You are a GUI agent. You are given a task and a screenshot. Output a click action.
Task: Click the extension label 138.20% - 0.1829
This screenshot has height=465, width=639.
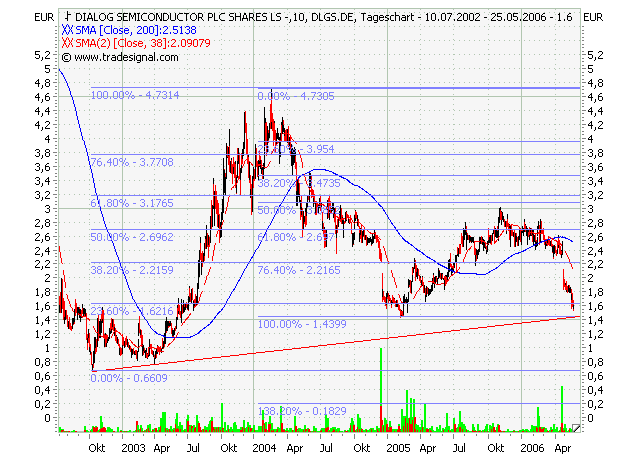pos(302,411)
